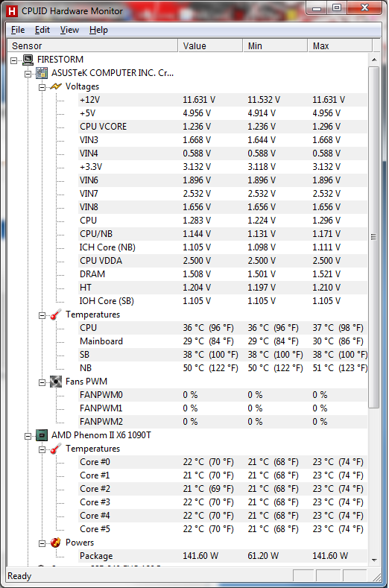Image resolution: width=389 pixels, height=588 pixels.
Task: Collapse the motherboard Temperatures group
Action: [42, 315]
